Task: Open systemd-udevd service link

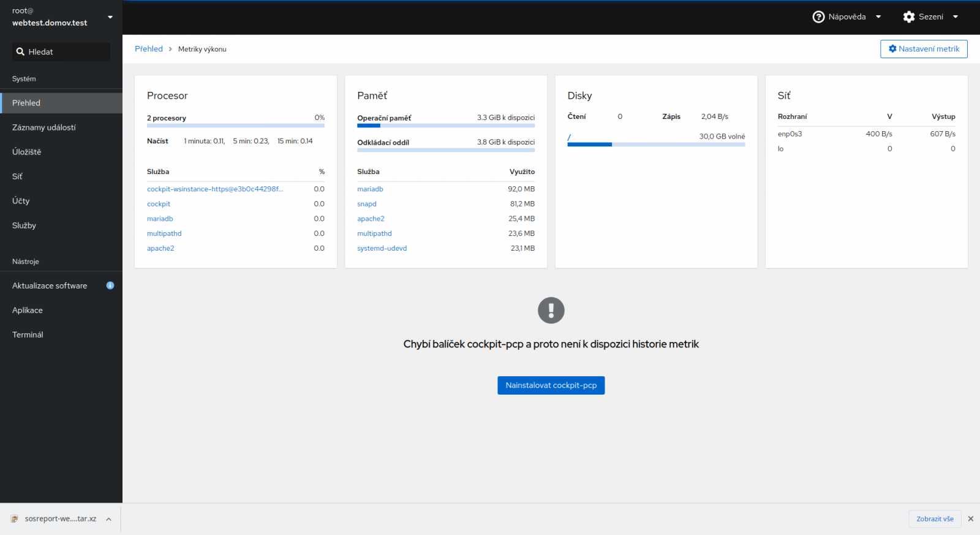Action: pyautogui.click(x=382, y=248)
